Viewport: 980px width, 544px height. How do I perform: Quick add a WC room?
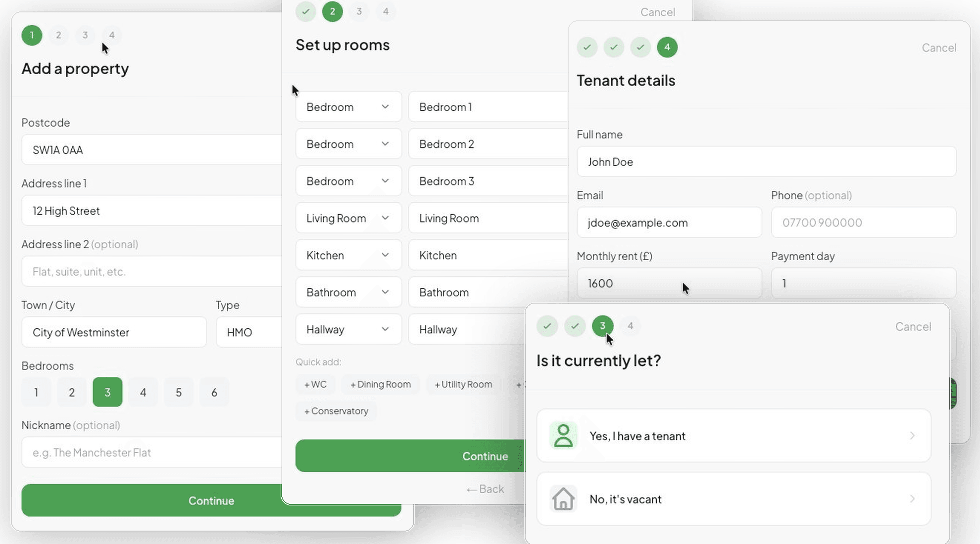coord(315,384)
